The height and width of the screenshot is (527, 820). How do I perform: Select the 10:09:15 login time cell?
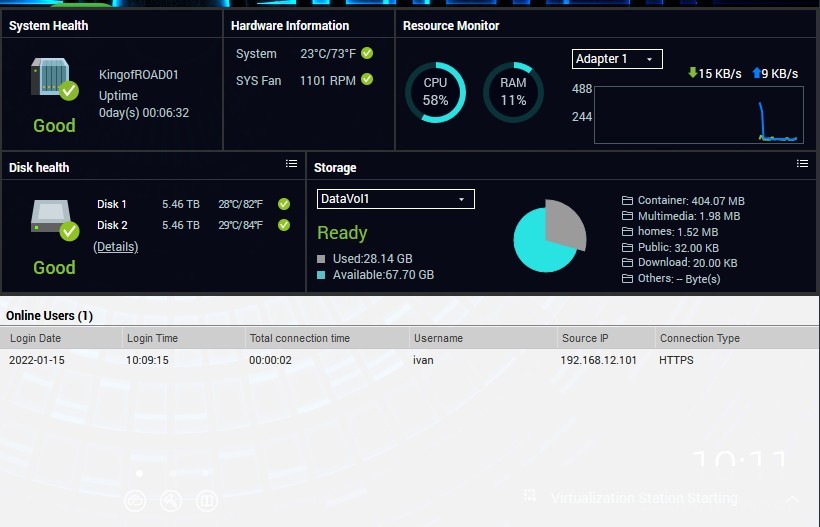147,360
